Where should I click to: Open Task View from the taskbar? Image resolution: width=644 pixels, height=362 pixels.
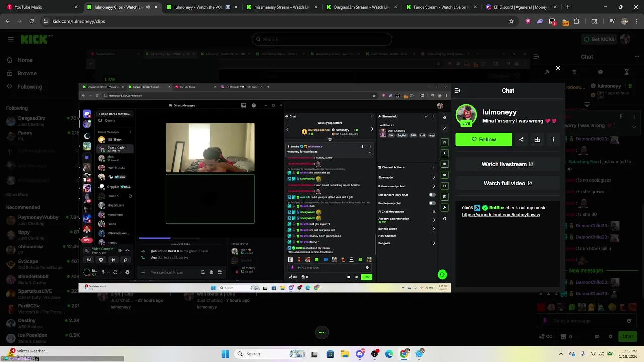314,354
